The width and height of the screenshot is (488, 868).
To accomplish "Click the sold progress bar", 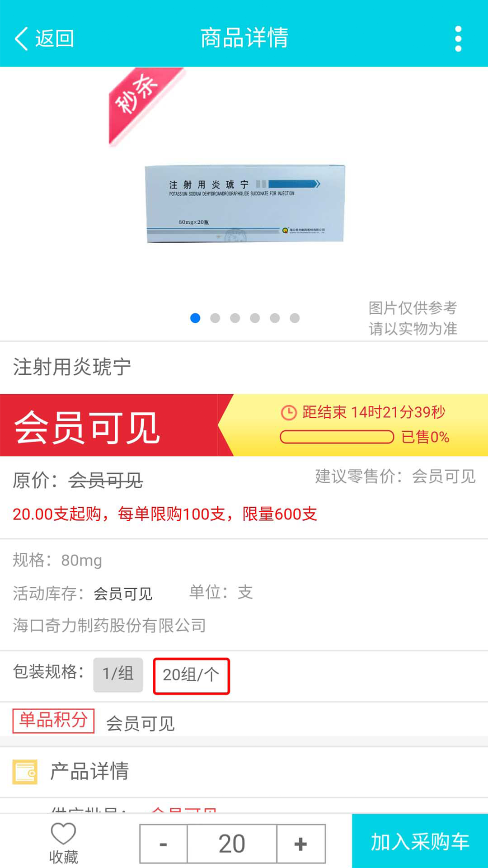I will (x=337, y=437).
